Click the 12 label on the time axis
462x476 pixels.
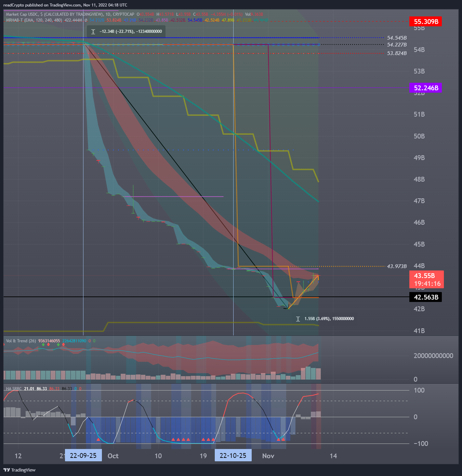point(18,456)
